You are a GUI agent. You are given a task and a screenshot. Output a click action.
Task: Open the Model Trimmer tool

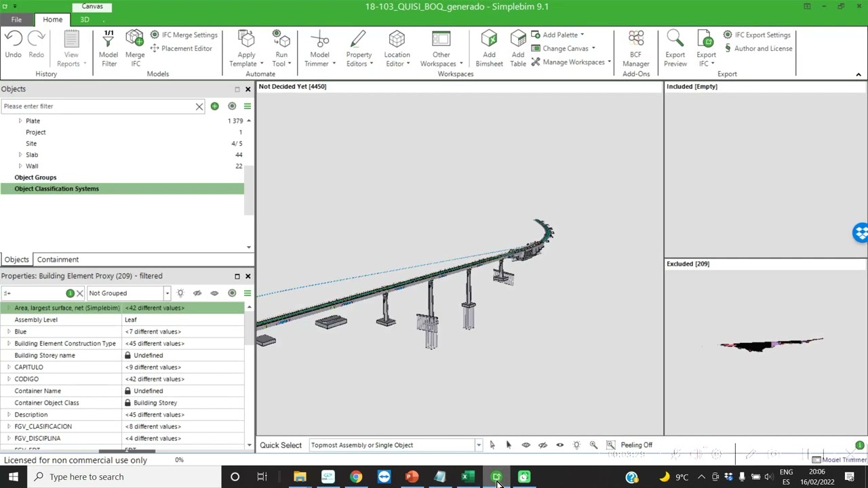pyautogui.click(x=319, y=48)
